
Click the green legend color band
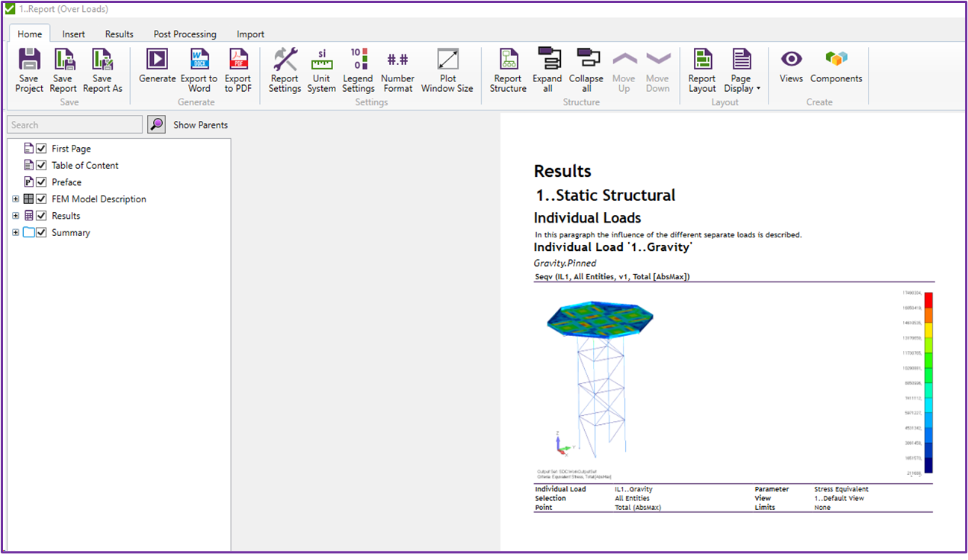coord(928,360)
